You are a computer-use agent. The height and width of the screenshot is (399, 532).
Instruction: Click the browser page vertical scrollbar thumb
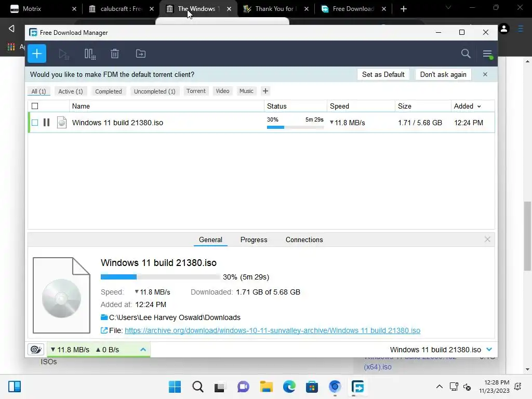[527, 236]
